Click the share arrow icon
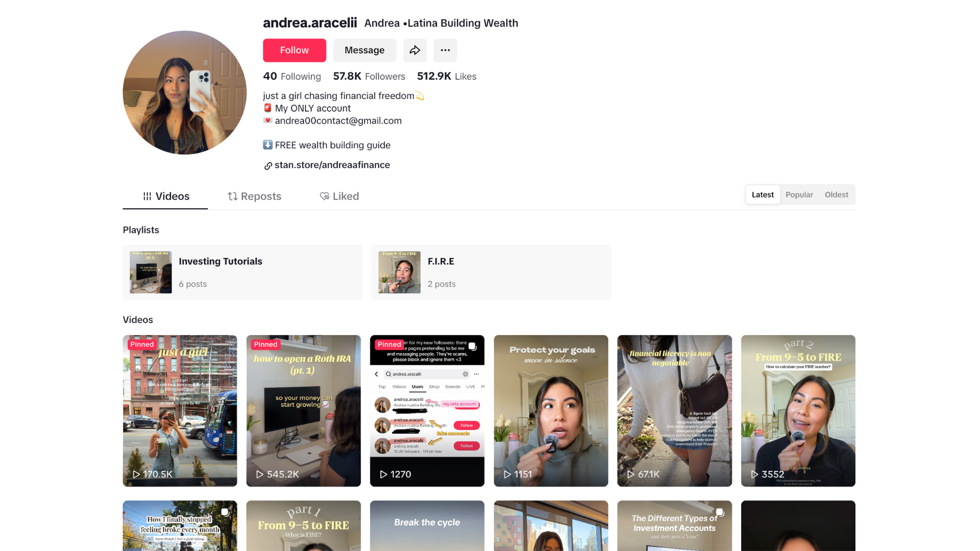This screenshot has height=551, width=980. click(415, 50)
